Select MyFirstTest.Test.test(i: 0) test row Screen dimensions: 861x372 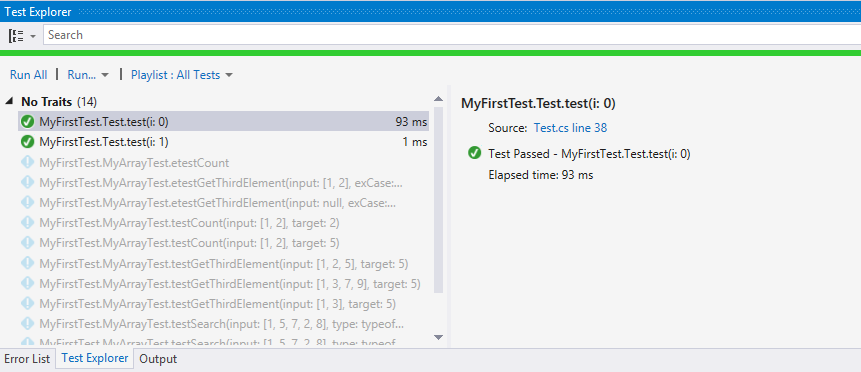[223, 121]
